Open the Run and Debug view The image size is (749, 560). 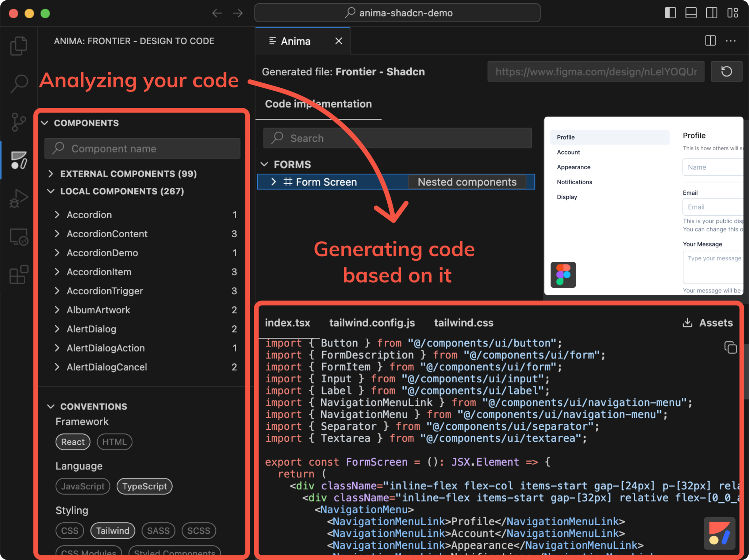(18, 198)
